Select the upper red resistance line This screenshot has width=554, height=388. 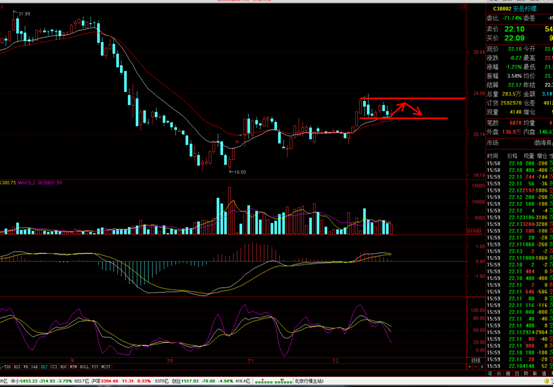(413, 98)
